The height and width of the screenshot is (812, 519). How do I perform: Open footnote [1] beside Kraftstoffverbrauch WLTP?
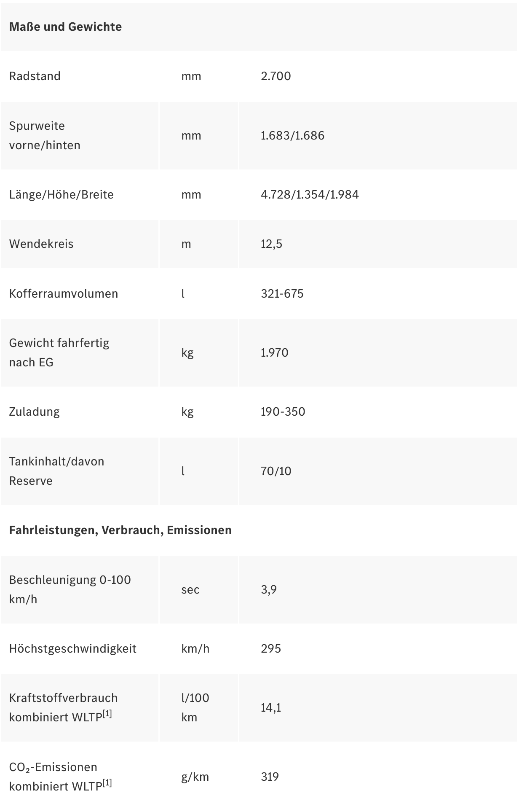tap(107, 714)
